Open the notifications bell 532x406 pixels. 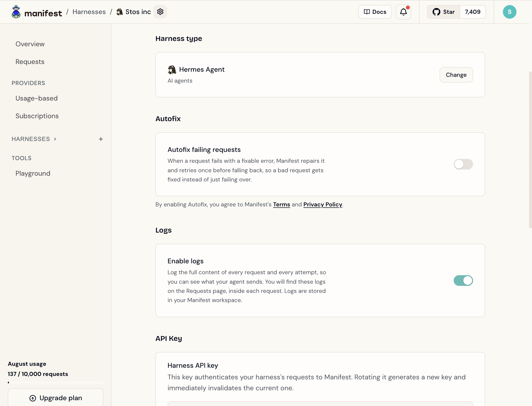tap(403, 12)
